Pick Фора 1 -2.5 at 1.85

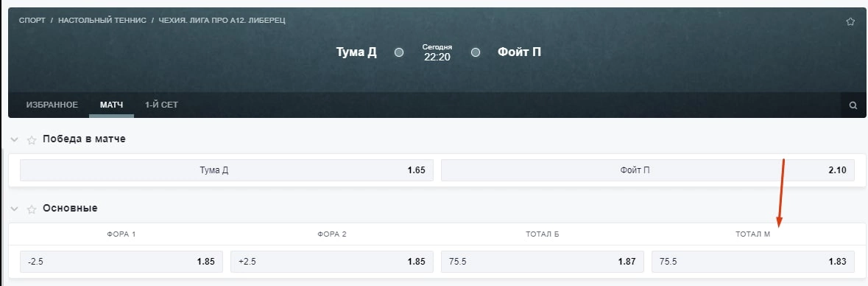pos(121,262)
